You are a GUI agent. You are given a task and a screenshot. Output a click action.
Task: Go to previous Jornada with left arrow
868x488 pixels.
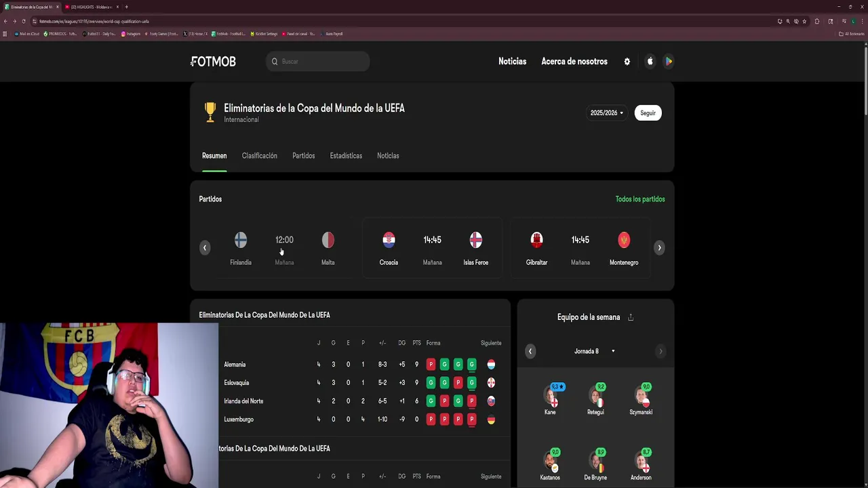[x=530, y=351]
